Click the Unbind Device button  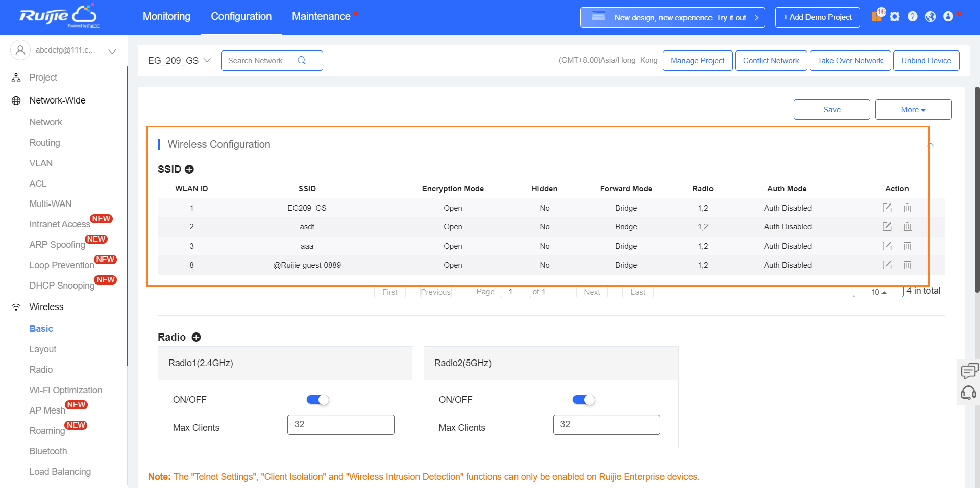[926, 61]
